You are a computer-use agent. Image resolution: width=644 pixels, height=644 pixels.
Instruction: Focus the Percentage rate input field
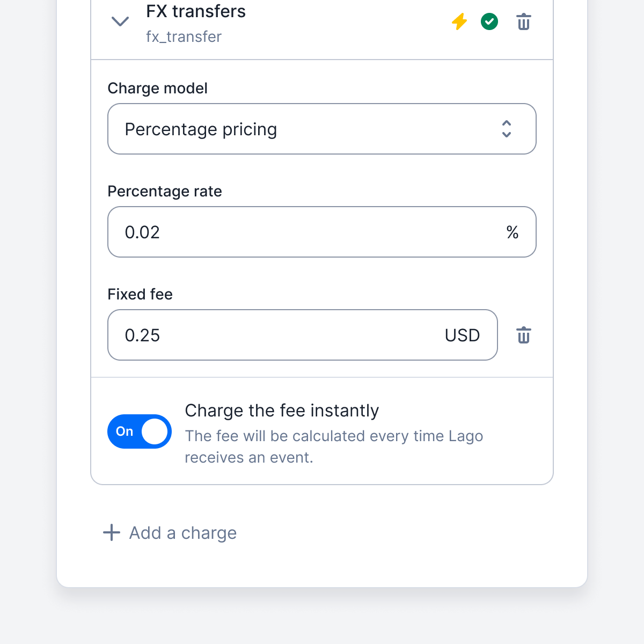point(306,232)
